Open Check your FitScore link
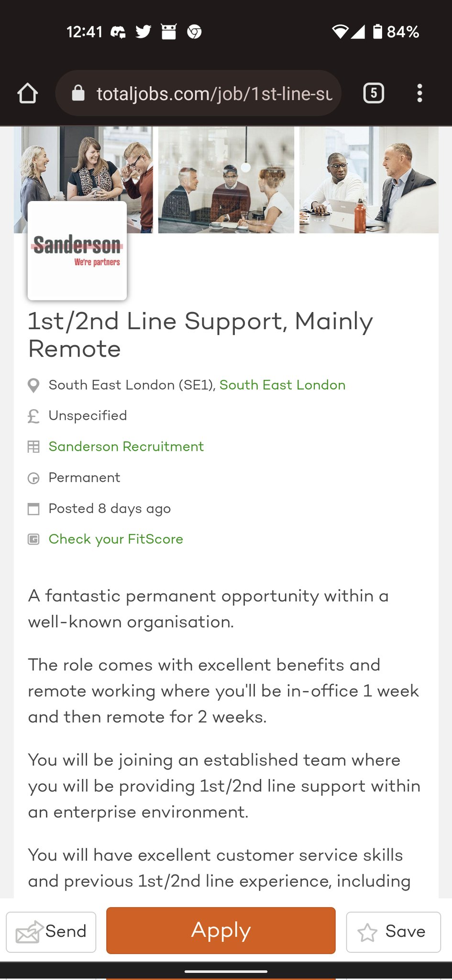The width and height of the screenshot is (452, 980). click(x=116, y=539)
